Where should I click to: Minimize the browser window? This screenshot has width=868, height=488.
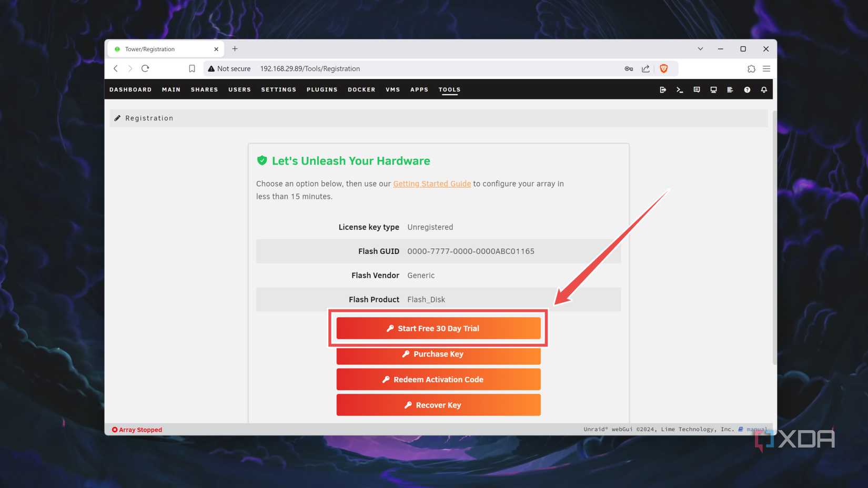(721, 49)
